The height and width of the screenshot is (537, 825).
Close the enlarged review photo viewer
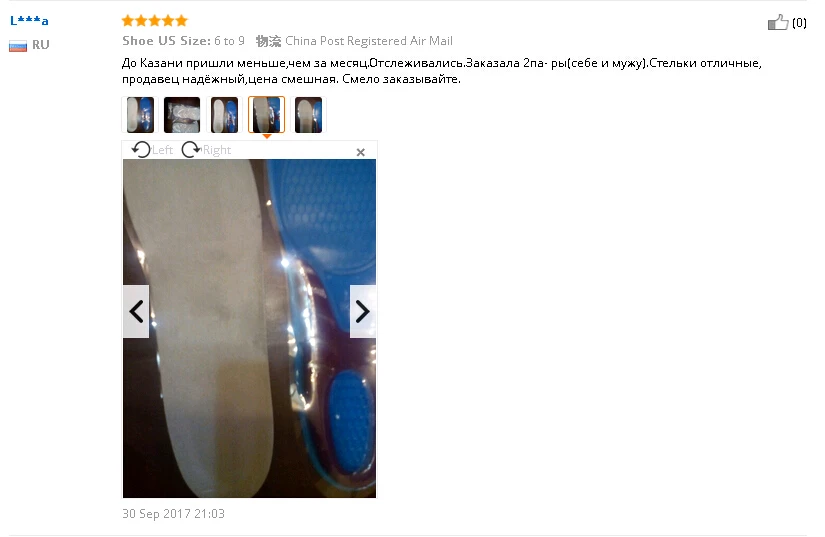(360, 152)
